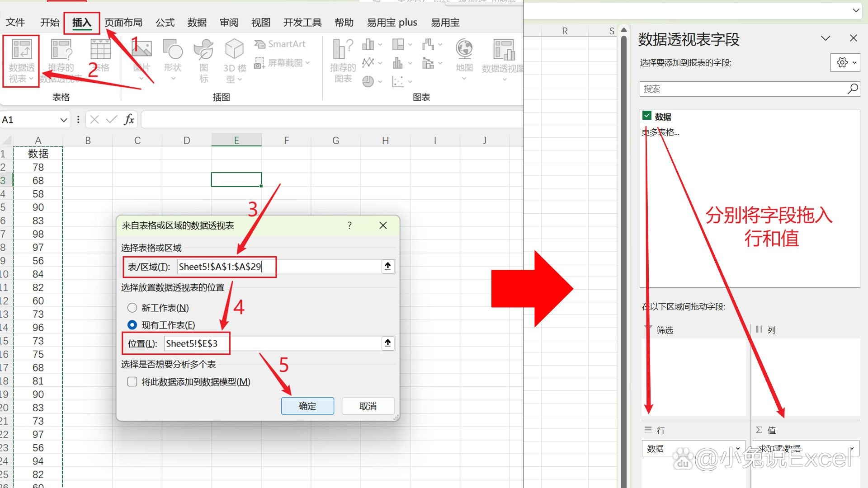Insert a column or bar chart icon
Viewport: 868px width, 488px height.
(368, 44)
